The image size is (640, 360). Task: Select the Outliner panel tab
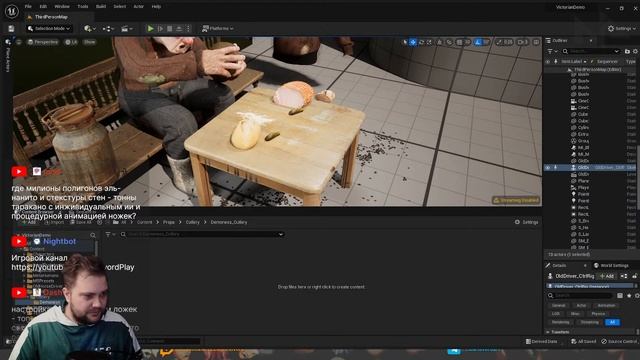[560, 41]
